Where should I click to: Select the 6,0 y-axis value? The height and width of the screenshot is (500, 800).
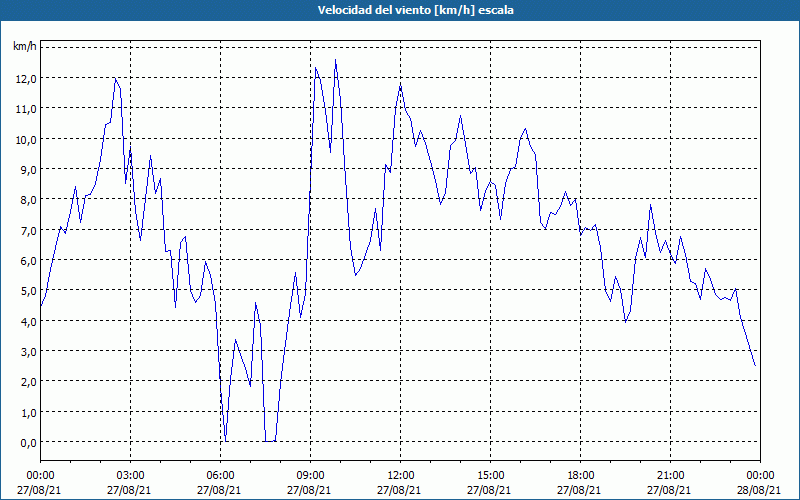point(29,260)
